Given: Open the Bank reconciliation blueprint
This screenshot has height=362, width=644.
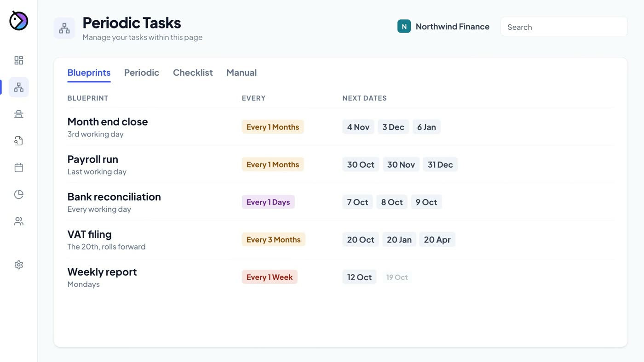Looking at the screenshot, I should click(x=114, y=197).
